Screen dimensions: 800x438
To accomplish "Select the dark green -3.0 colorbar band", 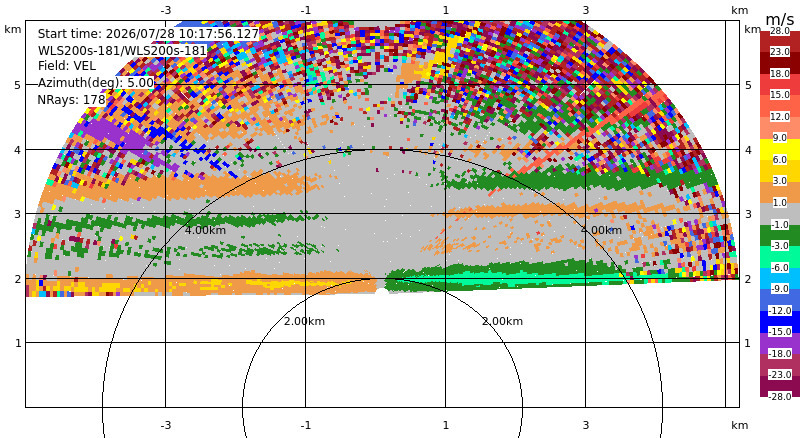I will [780, 235].
